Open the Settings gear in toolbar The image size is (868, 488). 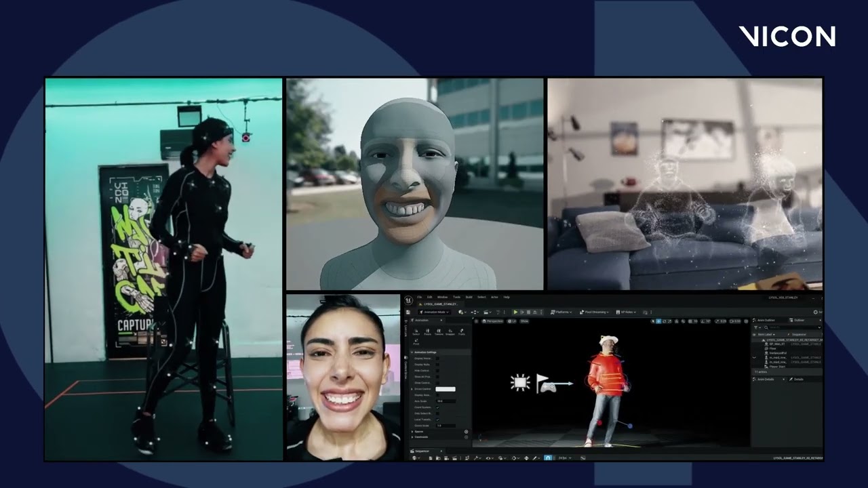(816, 312)
